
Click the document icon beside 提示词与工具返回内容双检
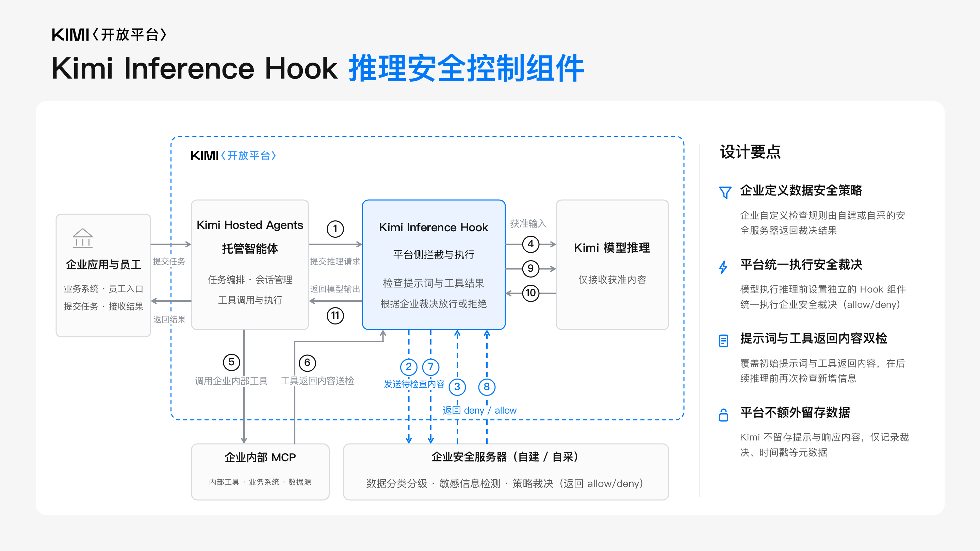point(723,340)
